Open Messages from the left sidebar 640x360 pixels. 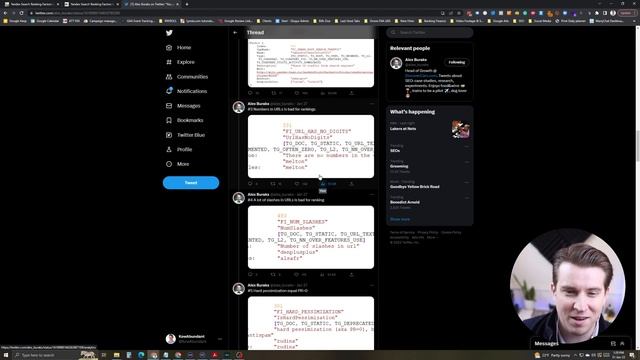[183, 106]
